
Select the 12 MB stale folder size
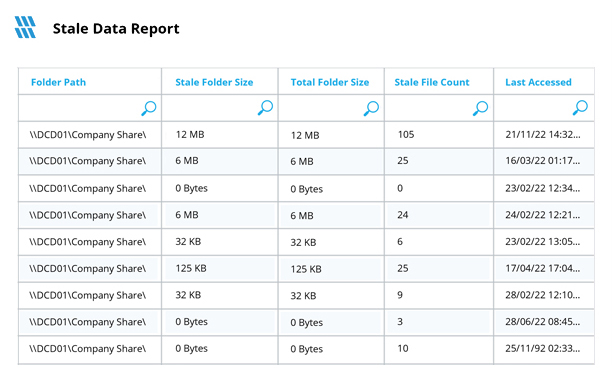190,135
